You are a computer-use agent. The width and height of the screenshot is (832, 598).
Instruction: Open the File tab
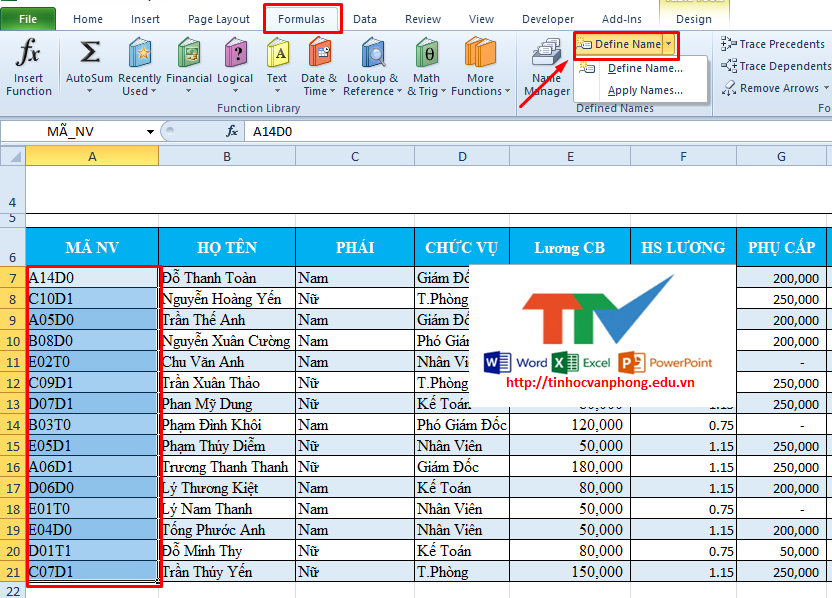pyautogui.click(x=28, y=19)
